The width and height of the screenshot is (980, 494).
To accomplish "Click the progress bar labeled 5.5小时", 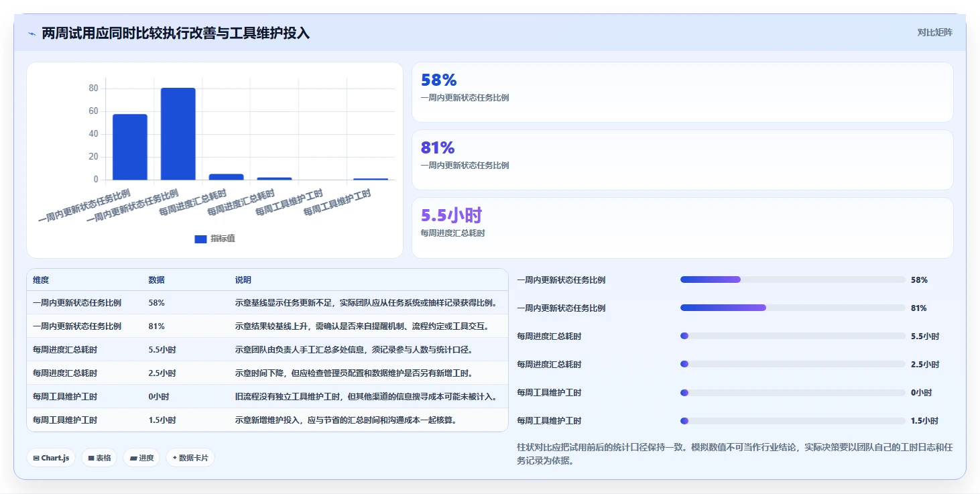I will 792,336.
